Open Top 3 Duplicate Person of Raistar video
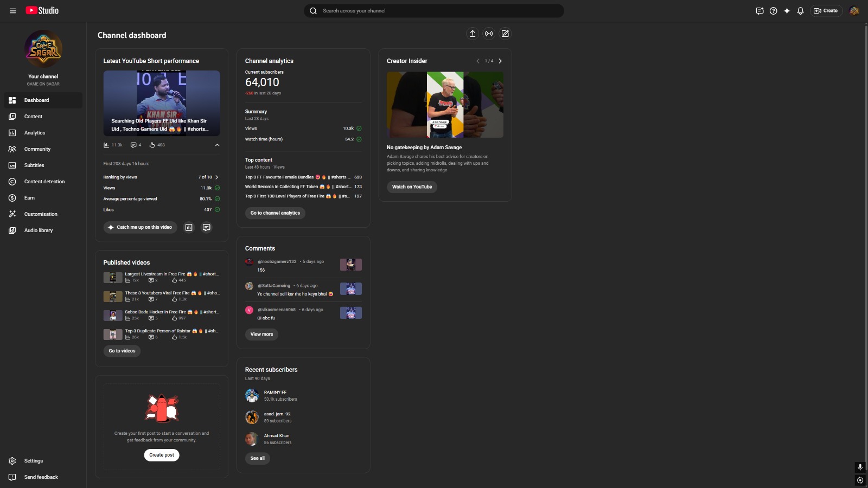 click(162, 334)
